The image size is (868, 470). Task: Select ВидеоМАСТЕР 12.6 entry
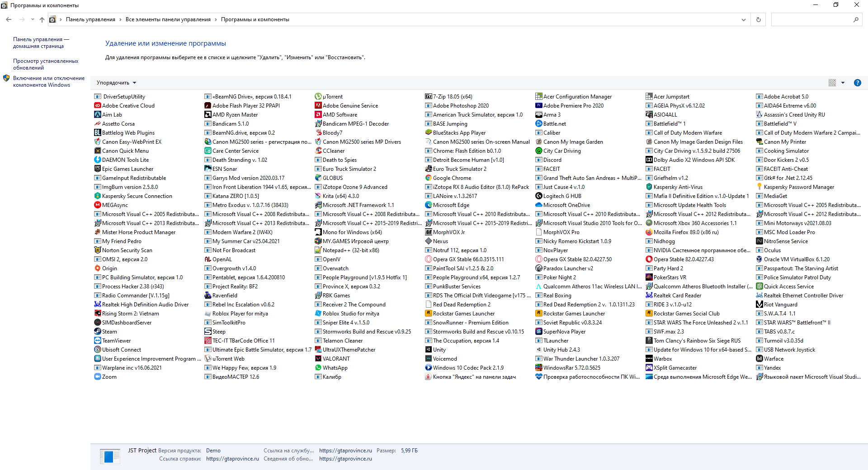click(x=232, y=376)
